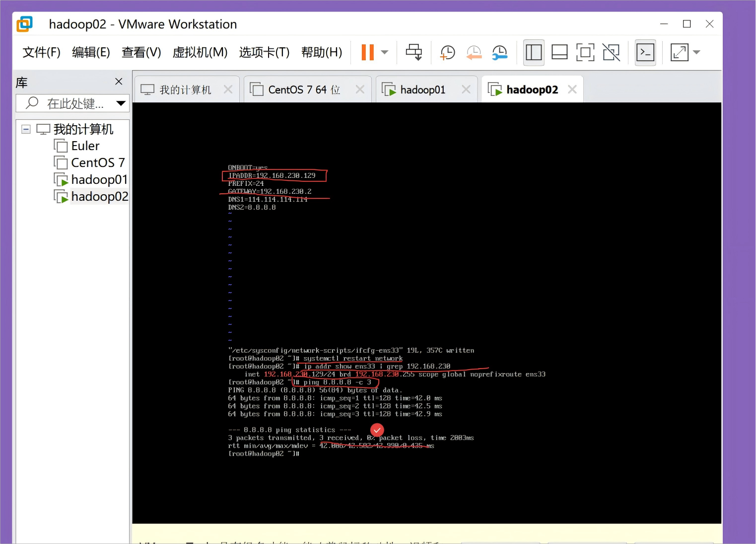Open Snapshot Manager with the clock-wrench icon
The height and width of the screenshot is (544, 756).
pos(500,52)
